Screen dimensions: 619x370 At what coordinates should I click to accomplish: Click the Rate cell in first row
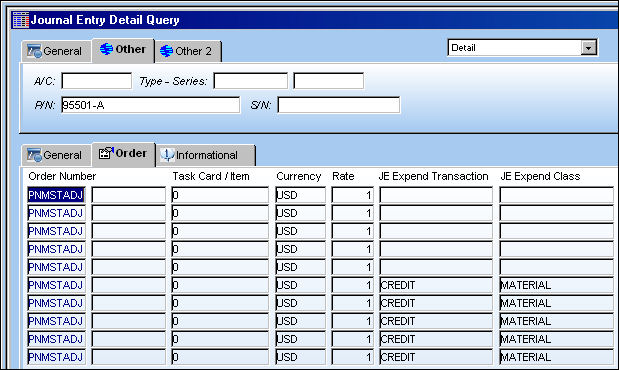click(352, 195)
